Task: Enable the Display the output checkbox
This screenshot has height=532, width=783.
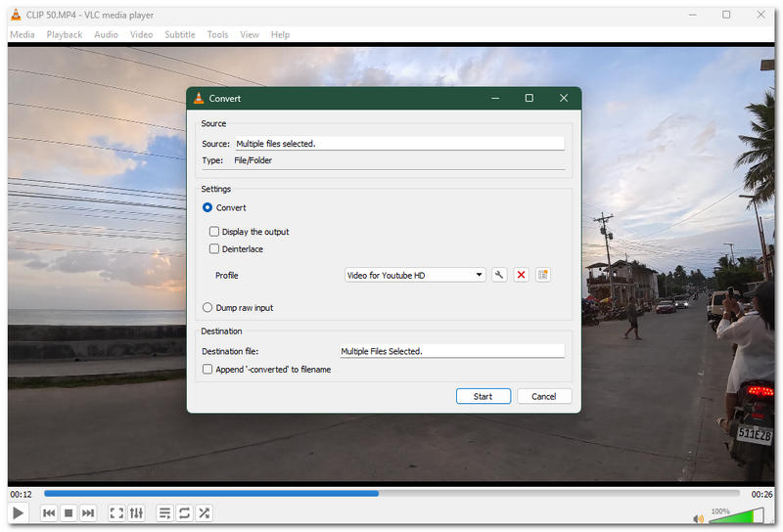Action: click(214, 232)
